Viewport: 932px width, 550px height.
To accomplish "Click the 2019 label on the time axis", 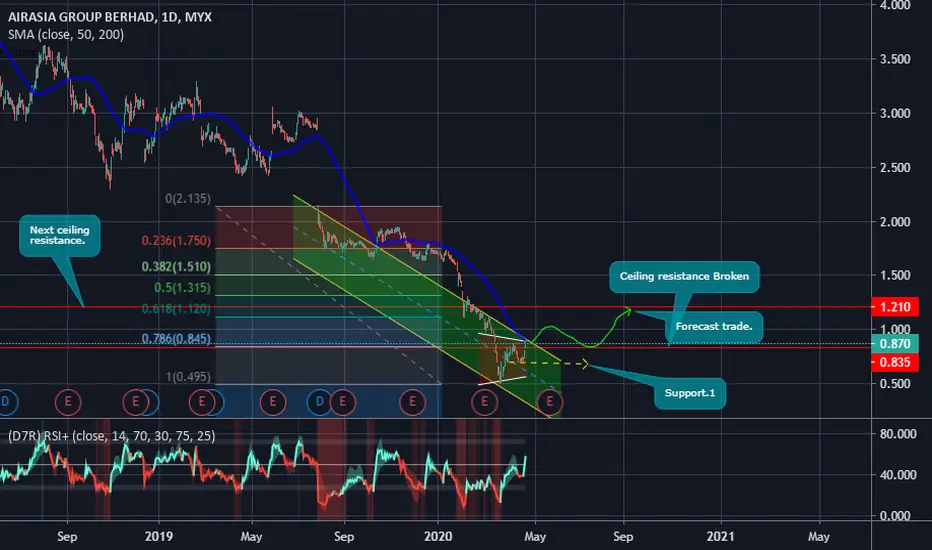I will [x=159, y=536].
